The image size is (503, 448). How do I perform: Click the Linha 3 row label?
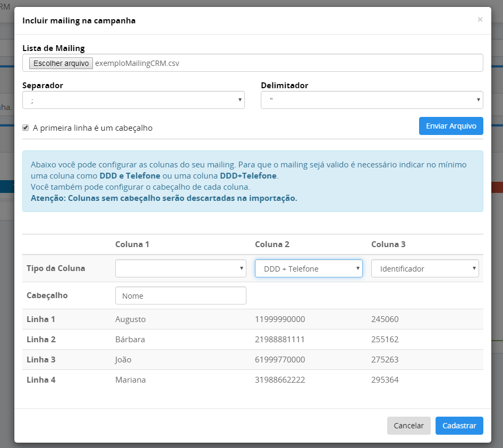pos(41,359)
